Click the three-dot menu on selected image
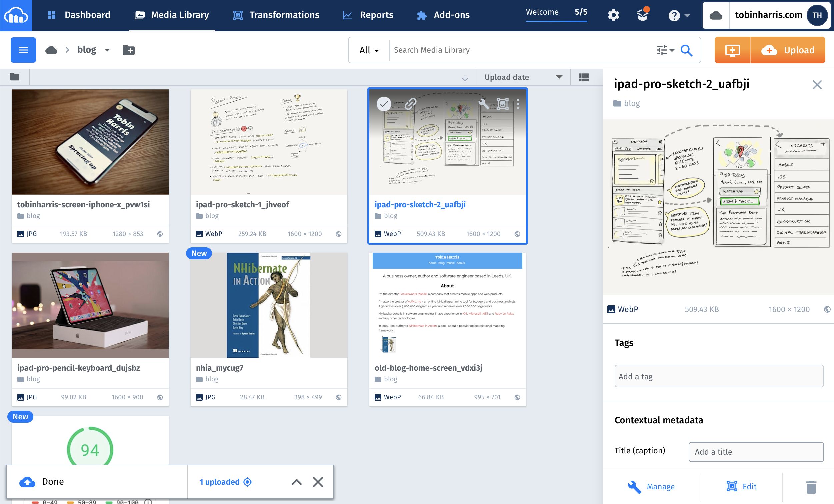Image resolution: width=834 pixels, height=504 pixels. (518, 104)
